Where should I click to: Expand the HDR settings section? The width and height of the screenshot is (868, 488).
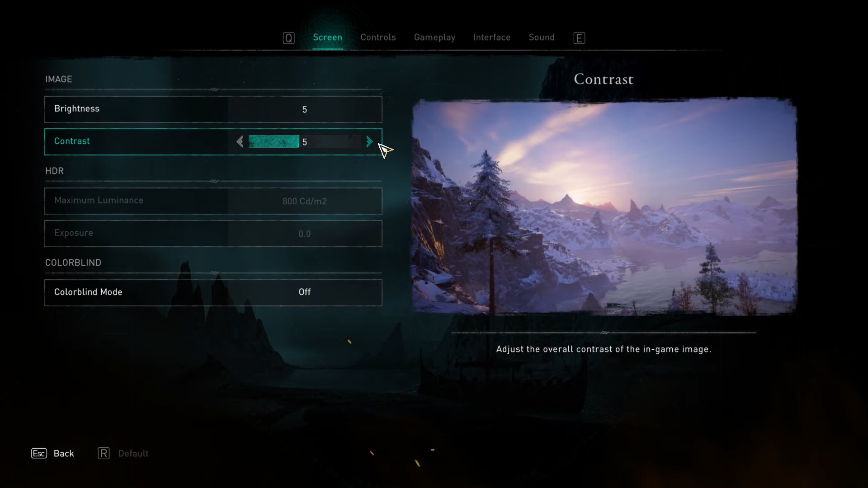click(x=54, y=170)
